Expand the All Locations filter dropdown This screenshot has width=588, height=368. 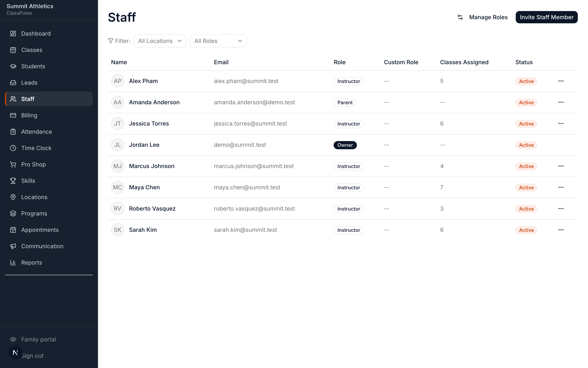[160, 41]
